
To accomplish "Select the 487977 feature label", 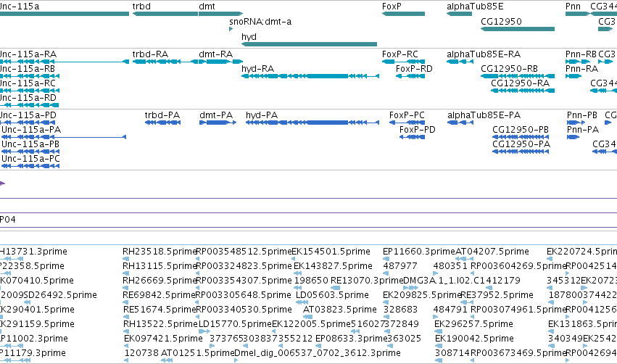I will 400,266.
